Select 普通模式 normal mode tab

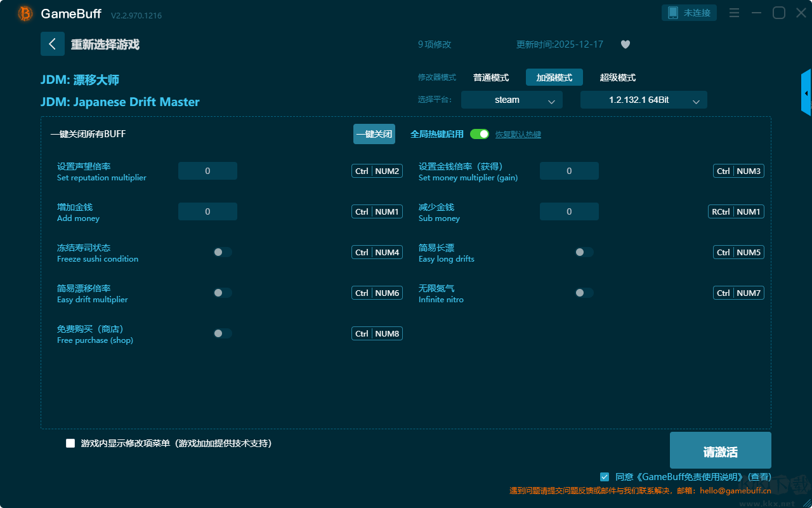(490, 77)
